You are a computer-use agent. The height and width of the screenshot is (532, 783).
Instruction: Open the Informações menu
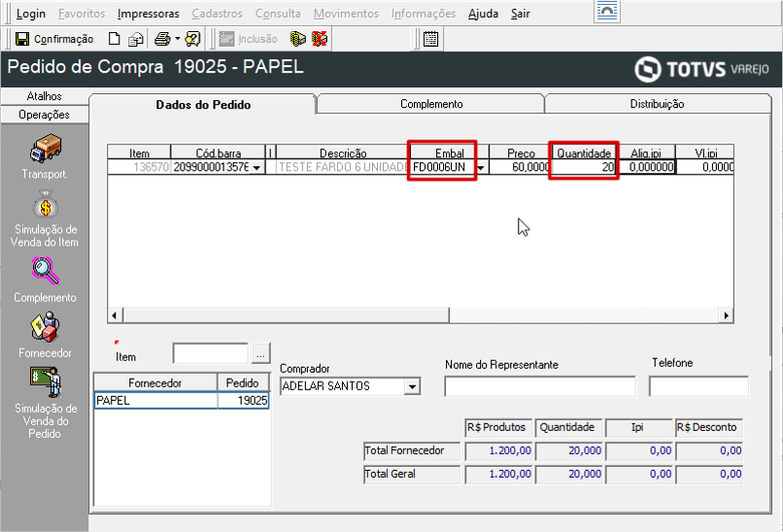click(x=424, y=14)
